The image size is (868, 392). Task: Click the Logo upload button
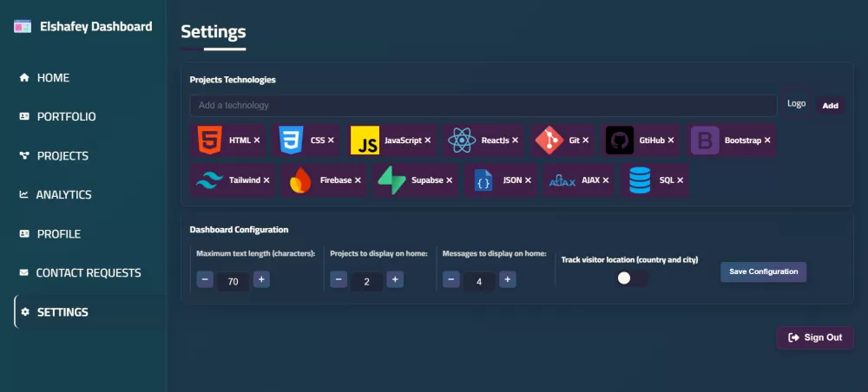[797, 103]
